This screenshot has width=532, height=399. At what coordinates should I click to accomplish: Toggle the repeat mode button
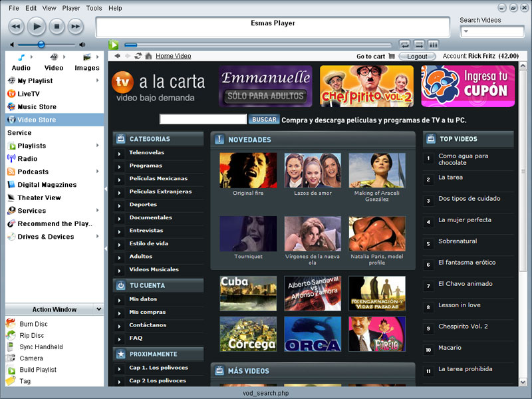(x=404, y=45)
